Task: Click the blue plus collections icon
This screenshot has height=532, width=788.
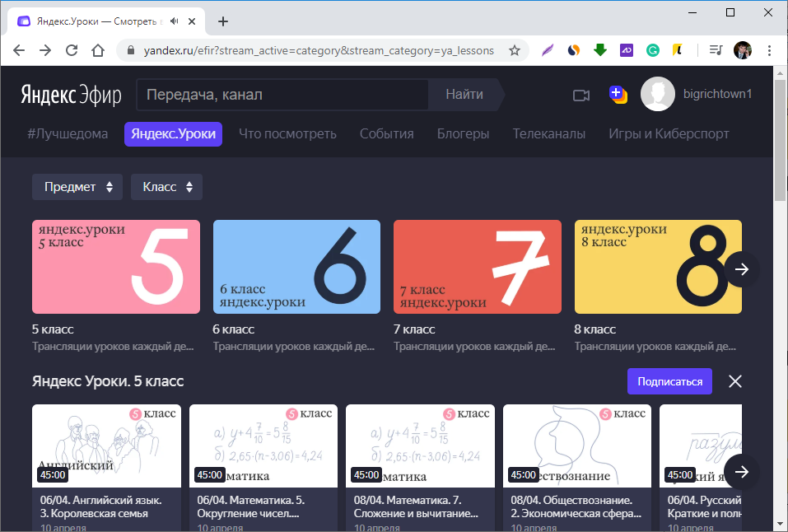Action: coord(618,94)
